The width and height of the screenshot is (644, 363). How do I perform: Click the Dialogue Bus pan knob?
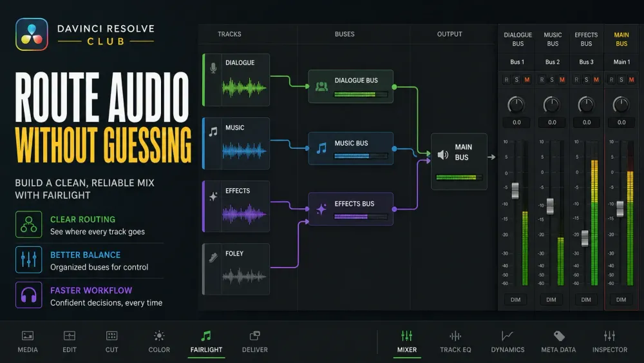pyautogui.click(x=516, y=104)
